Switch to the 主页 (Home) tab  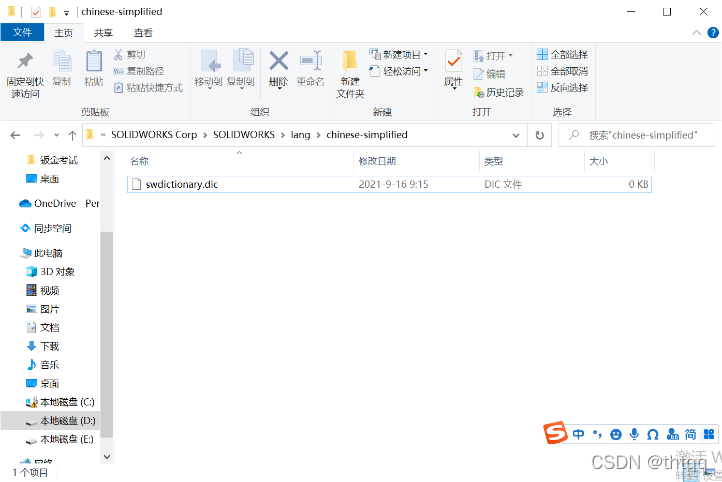coord(64,33)
